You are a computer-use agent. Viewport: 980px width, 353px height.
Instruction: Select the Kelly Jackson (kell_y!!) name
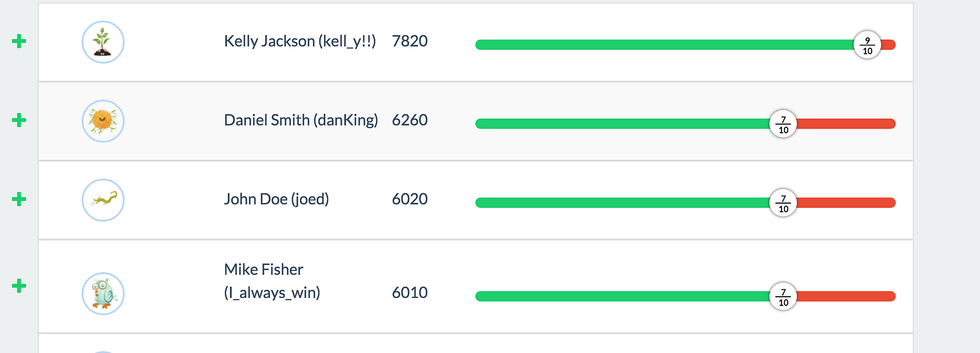click(300, 41)
